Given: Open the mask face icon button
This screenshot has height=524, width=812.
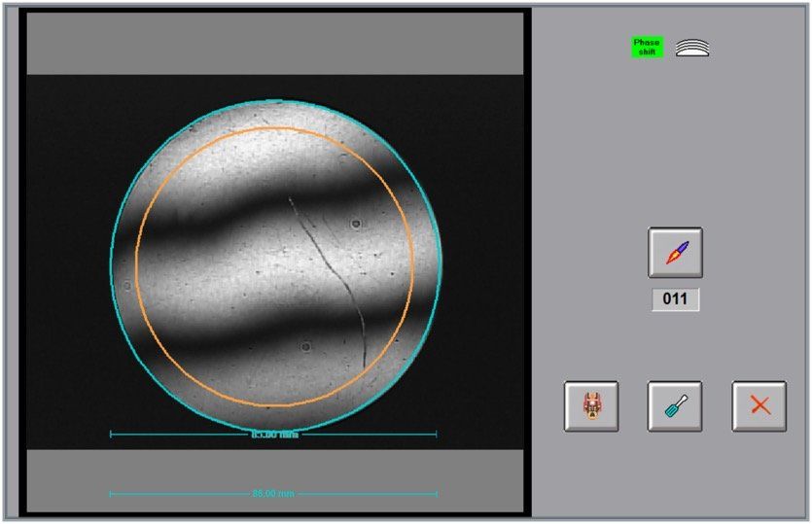Looking at the screenshot, I should coord(591,406).
